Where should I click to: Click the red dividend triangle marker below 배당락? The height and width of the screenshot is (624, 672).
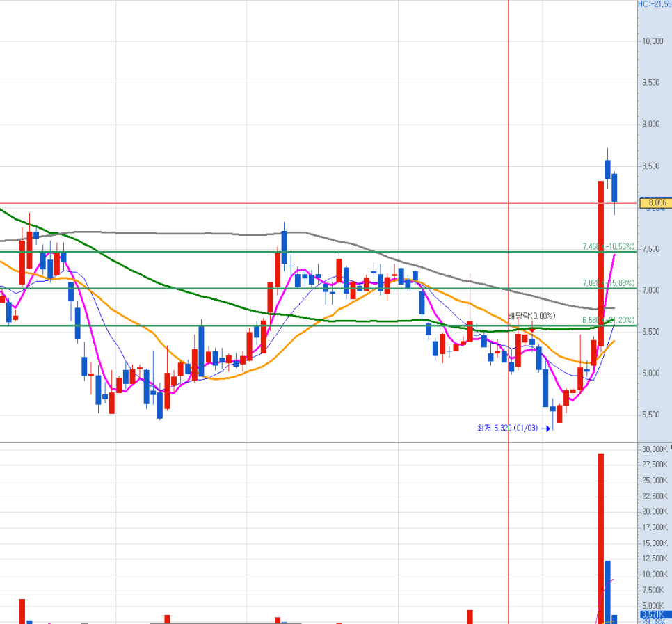click(x=532, y=330)
